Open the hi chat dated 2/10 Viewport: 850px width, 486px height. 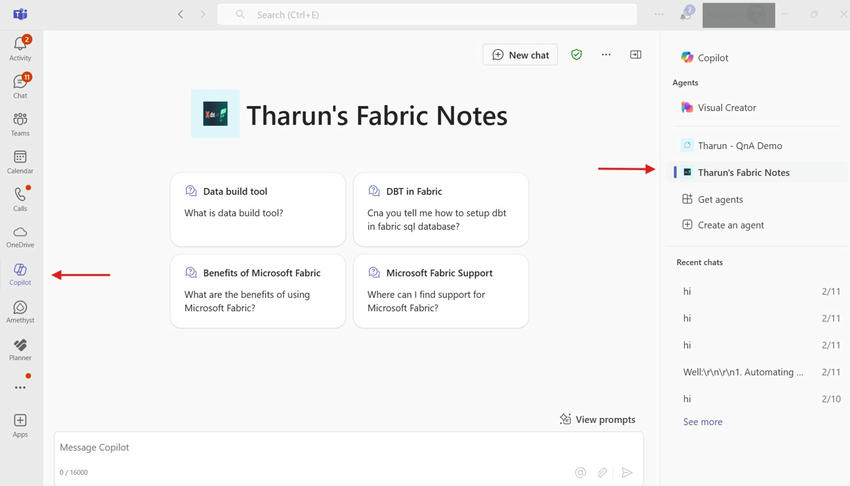coord(761,399)
